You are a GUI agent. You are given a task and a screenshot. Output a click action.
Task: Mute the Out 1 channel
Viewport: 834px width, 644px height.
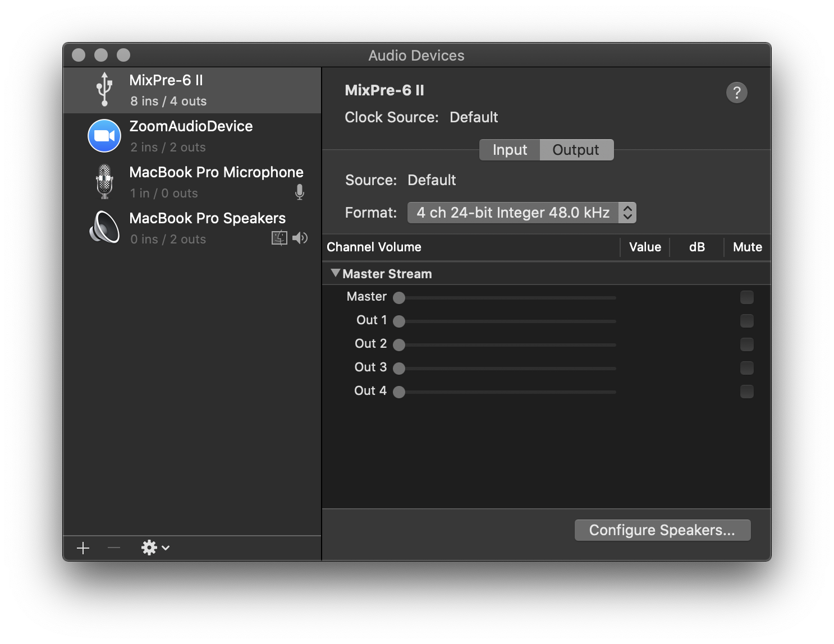click(x=746, y=320)
